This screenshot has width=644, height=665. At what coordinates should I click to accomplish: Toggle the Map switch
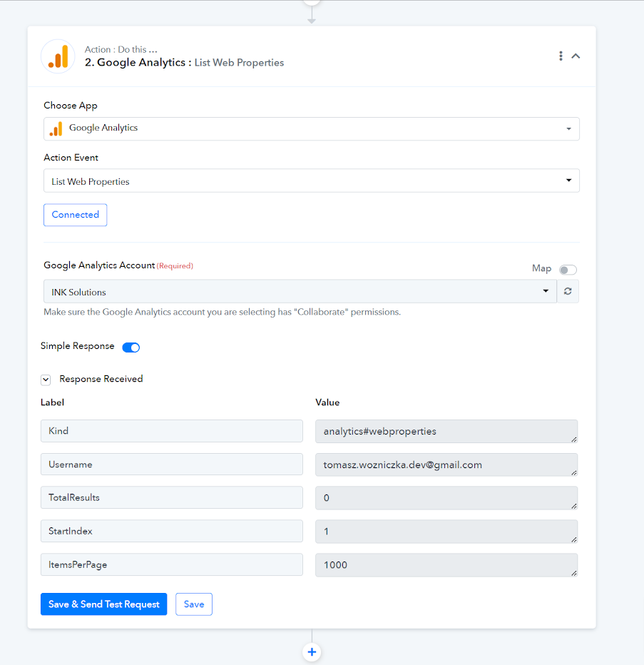568,270
